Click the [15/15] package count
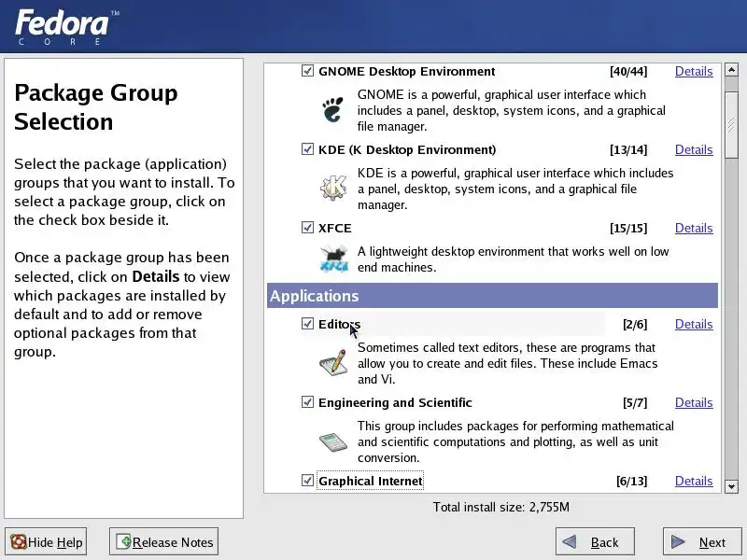Viewport: 747px width, 560px height. (x=628, y=228)
